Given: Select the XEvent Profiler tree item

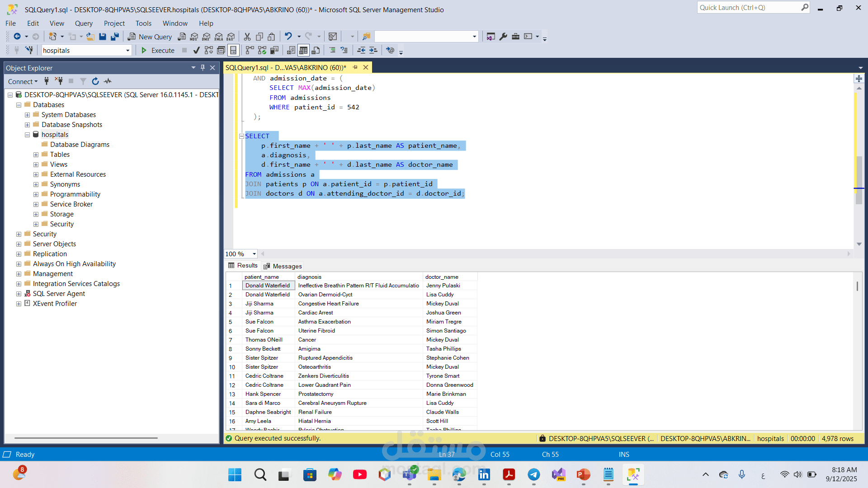Looking at the screenshot, I should (55, 304).
